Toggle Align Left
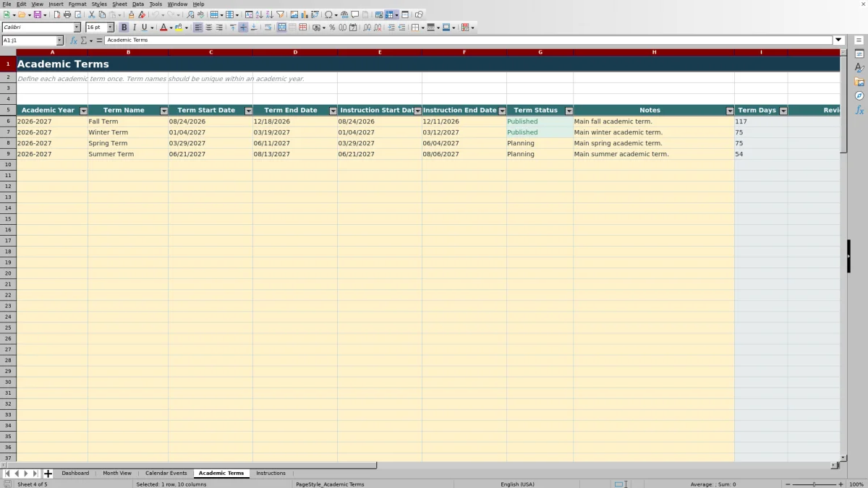Viewport: 868px width, 488px height. tap(198, 27)
